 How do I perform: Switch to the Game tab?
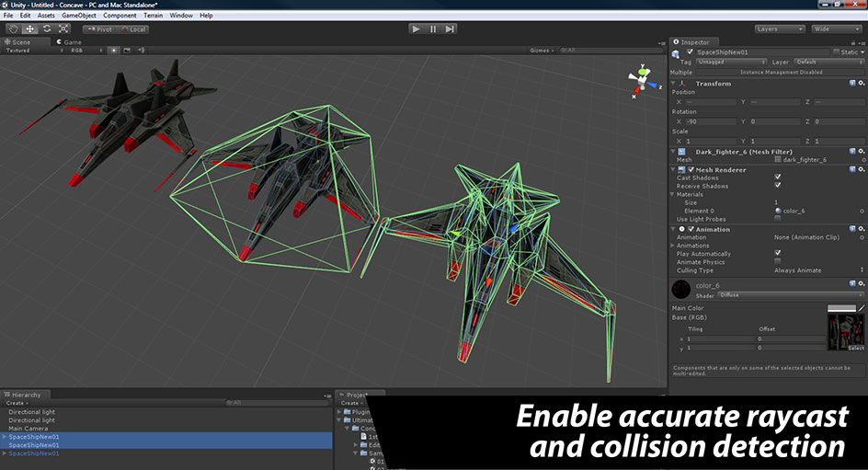click(70, 42)
